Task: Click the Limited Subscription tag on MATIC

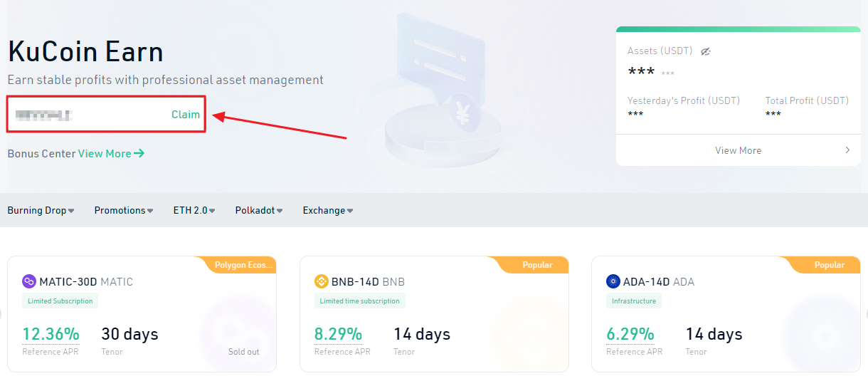Action: point(60,301)
